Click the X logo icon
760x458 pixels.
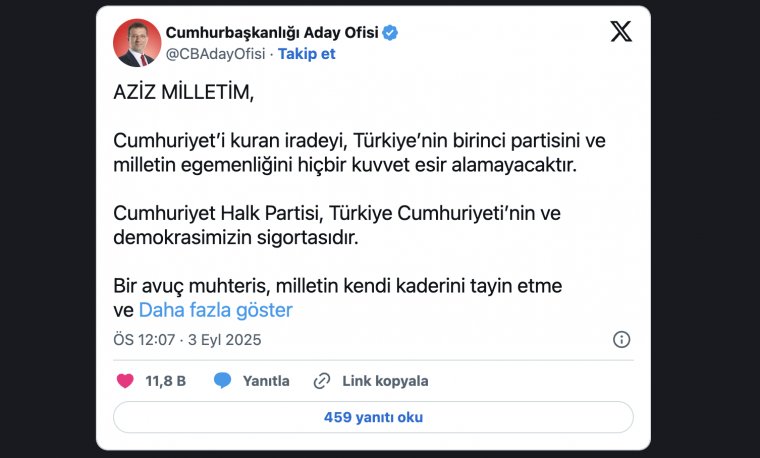(x=621, y=32)
